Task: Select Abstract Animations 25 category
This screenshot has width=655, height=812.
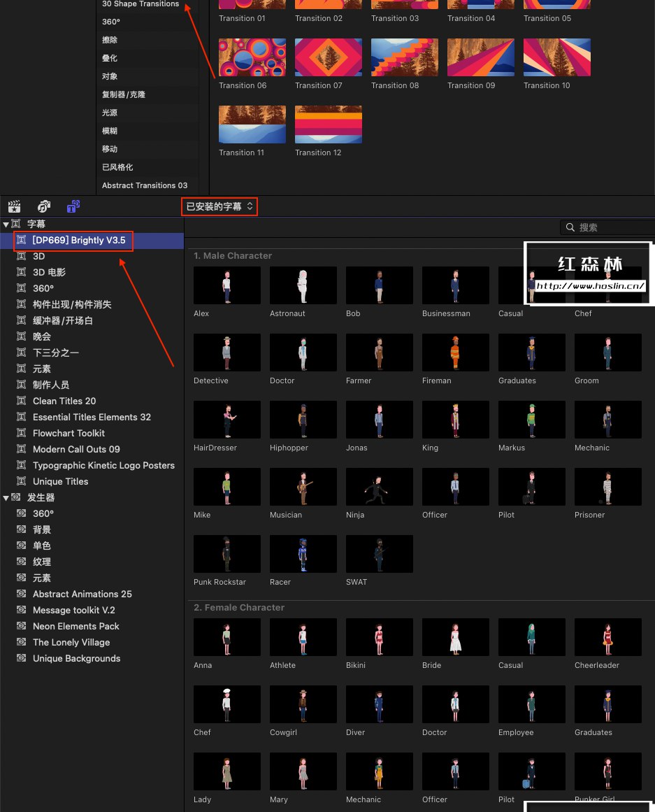Action: 92,594
